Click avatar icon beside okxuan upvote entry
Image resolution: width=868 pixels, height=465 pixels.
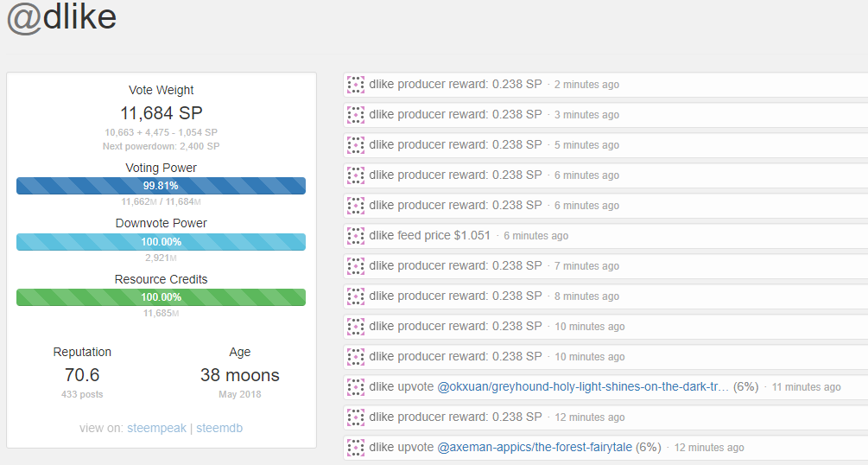[356, 387]
